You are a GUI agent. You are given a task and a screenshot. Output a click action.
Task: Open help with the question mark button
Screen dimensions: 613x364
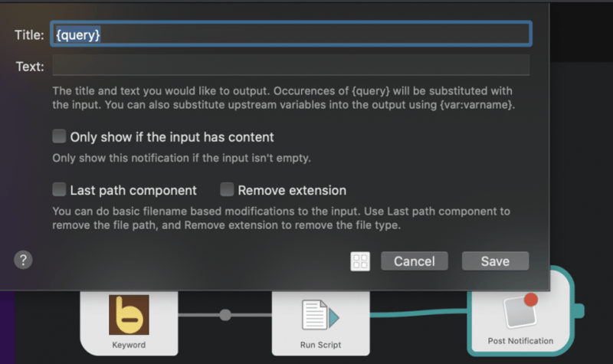click(x=23, y=260)
